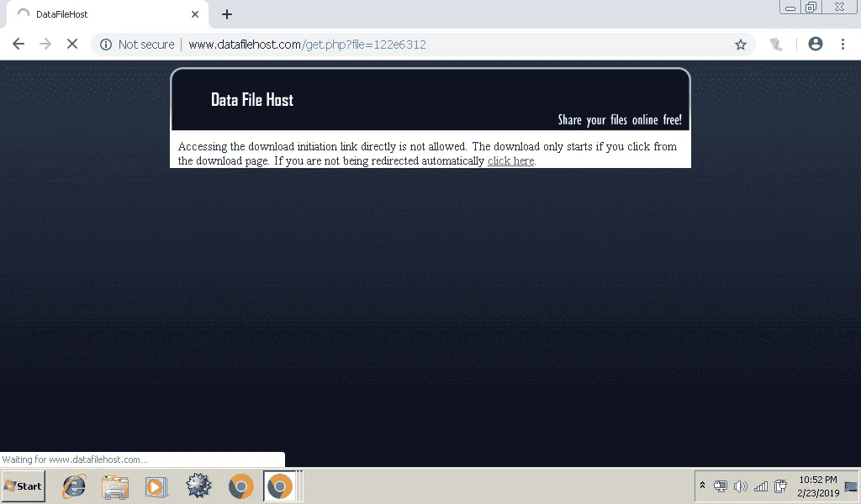Open the Chrome profile avatar
The height and width of the screenshot is (504, 861).
(x=816, y=45)
